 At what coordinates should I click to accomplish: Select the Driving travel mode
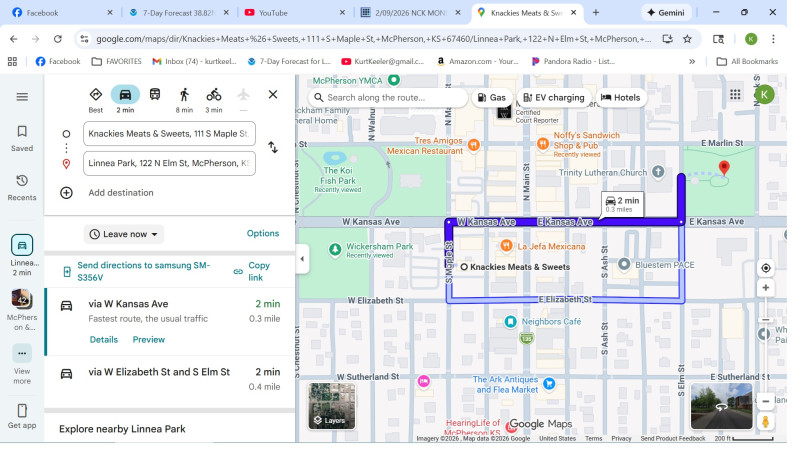pos(125,100)
